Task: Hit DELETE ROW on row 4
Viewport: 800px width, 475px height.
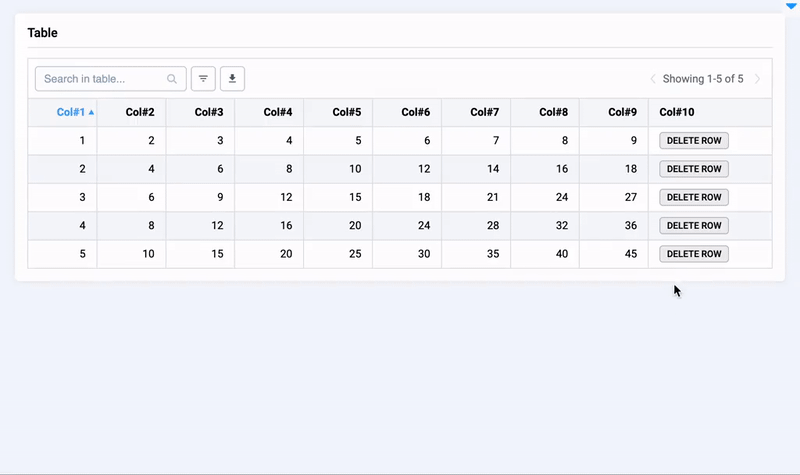Action: [694, 226]
